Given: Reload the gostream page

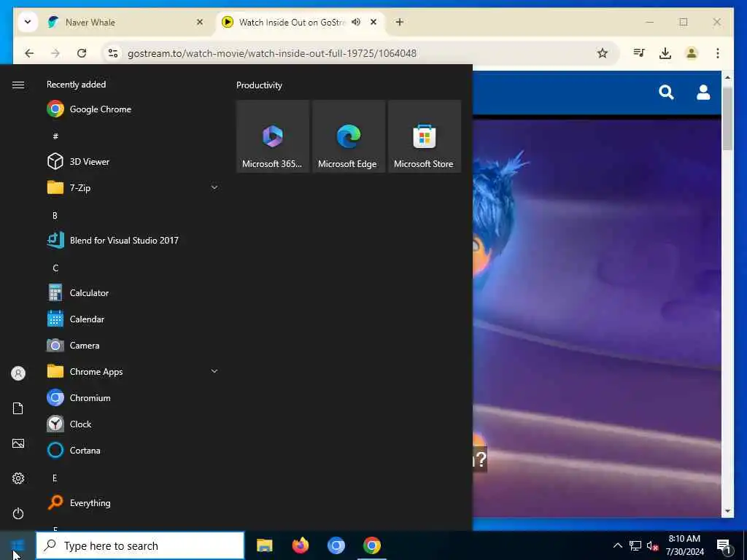Looking at the screenshot, I should pos(82,53).
